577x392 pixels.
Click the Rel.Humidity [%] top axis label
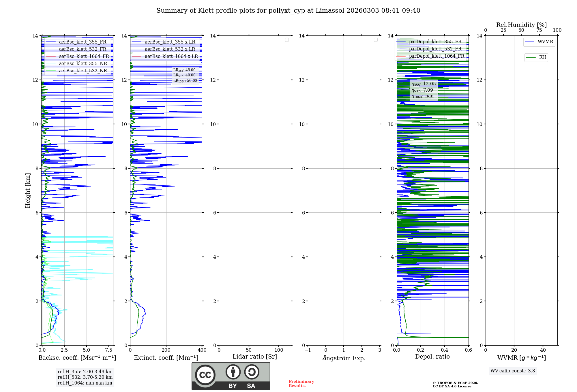pyautogui.click(x=521, y=25)
